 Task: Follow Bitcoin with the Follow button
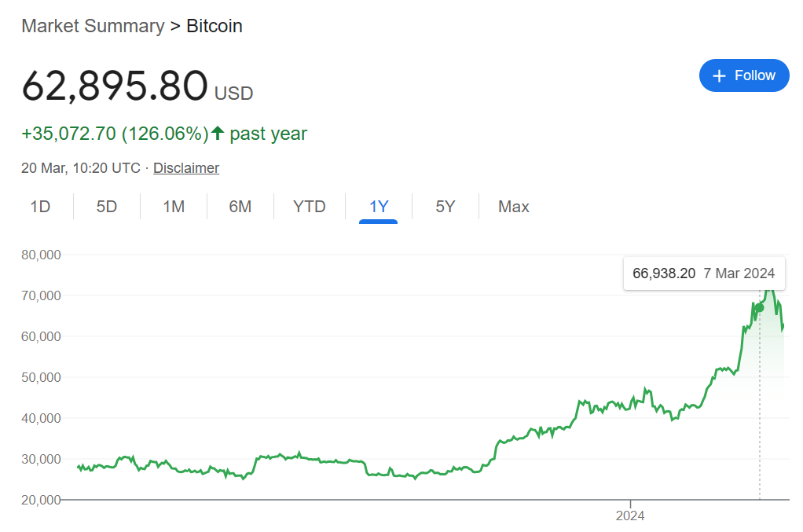click(x=744, y=75)
